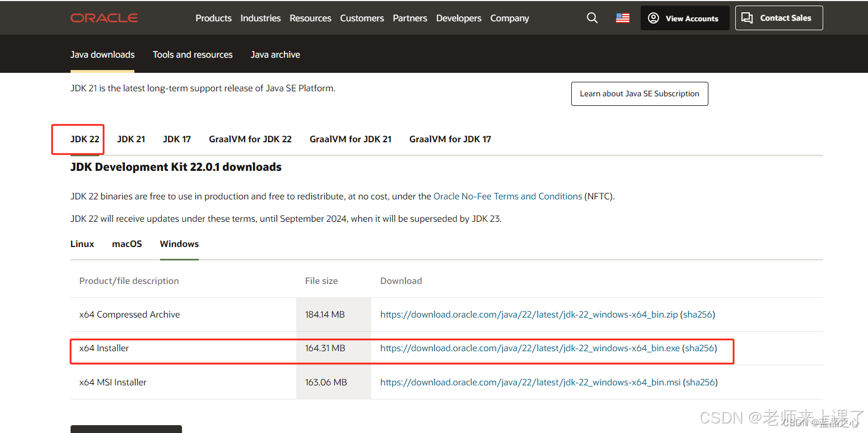Viewport: 868px width, 433px height.
Task: Click the Contact Sales button
Action: 779,18
